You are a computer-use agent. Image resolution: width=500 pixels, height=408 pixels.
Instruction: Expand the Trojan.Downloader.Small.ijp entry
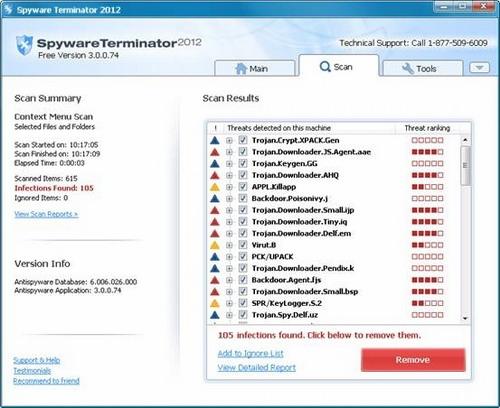(229, 210)
